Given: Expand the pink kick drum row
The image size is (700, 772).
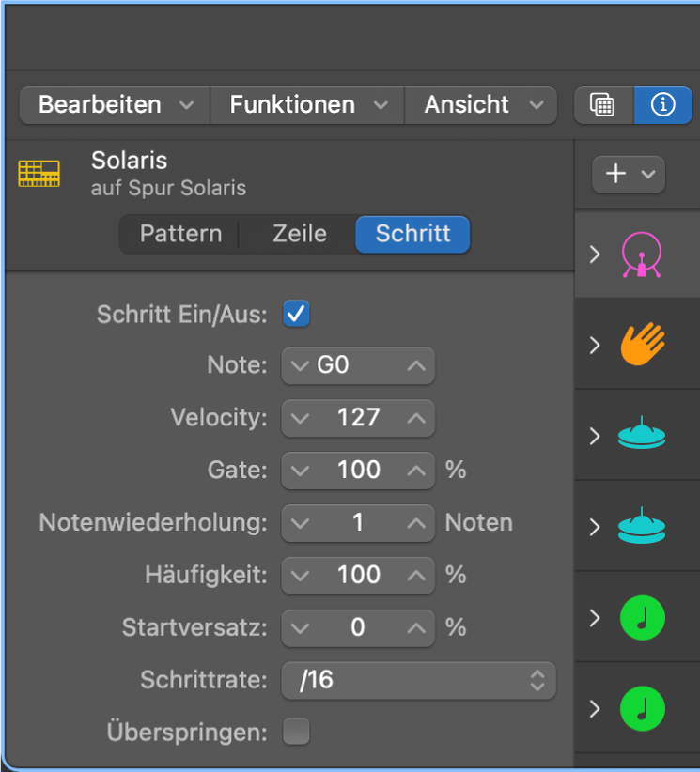Looking at the screenshot, I should (x=593, y=255).
